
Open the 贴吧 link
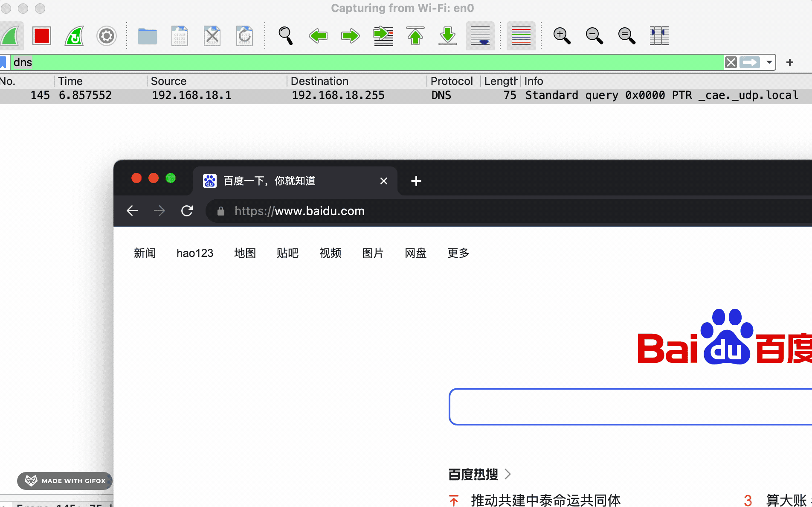pyautogui.click(x=288, y=253)
